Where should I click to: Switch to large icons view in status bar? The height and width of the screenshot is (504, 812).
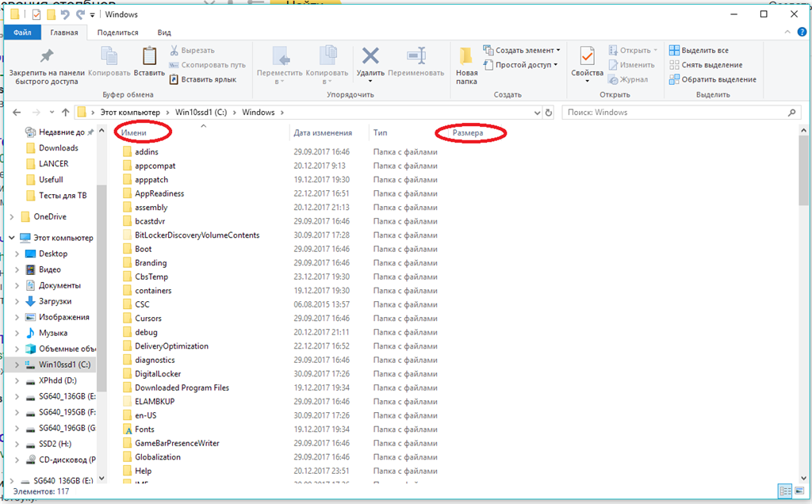pyautogui.click(x=799, y=491)
